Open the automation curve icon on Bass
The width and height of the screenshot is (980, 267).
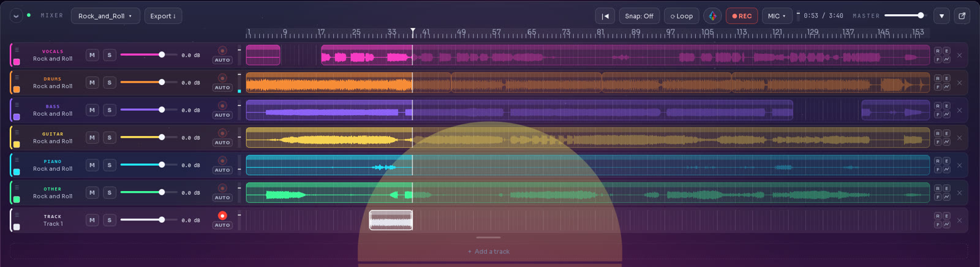tap(946, 115)
